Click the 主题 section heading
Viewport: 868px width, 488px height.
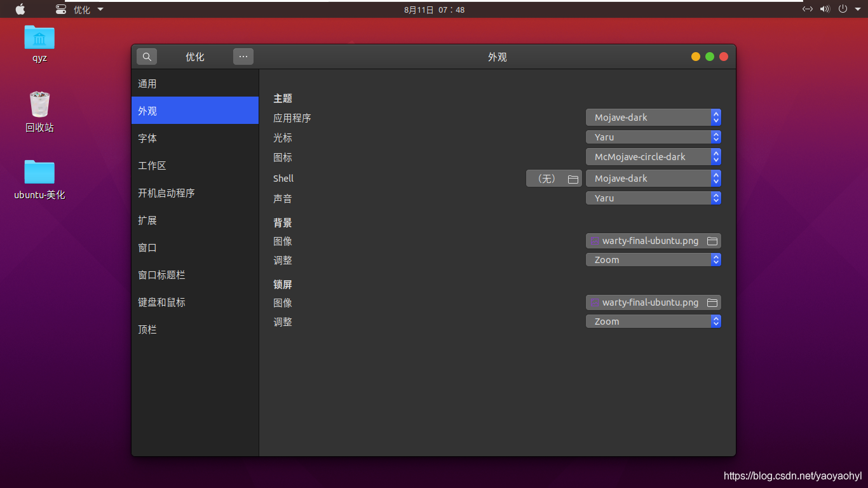point(283,98)
